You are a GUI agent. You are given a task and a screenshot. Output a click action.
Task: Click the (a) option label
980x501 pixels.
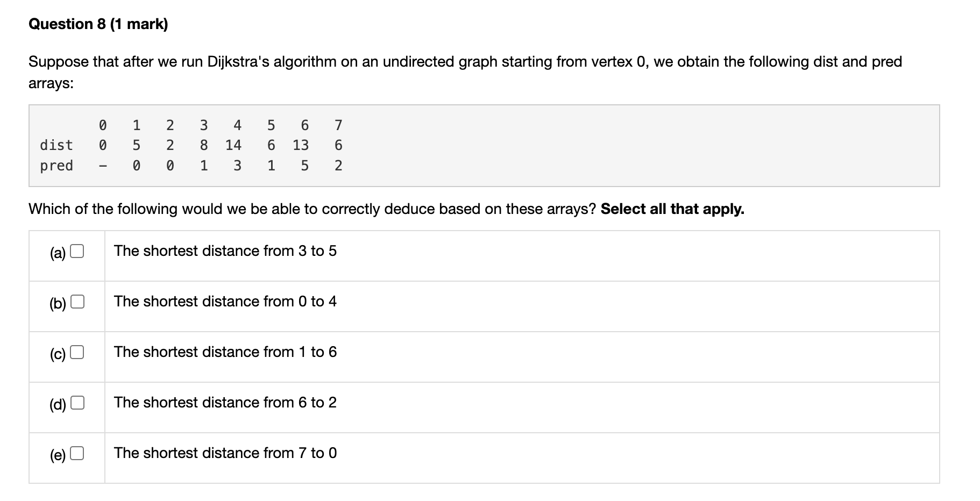click(56, 252)
